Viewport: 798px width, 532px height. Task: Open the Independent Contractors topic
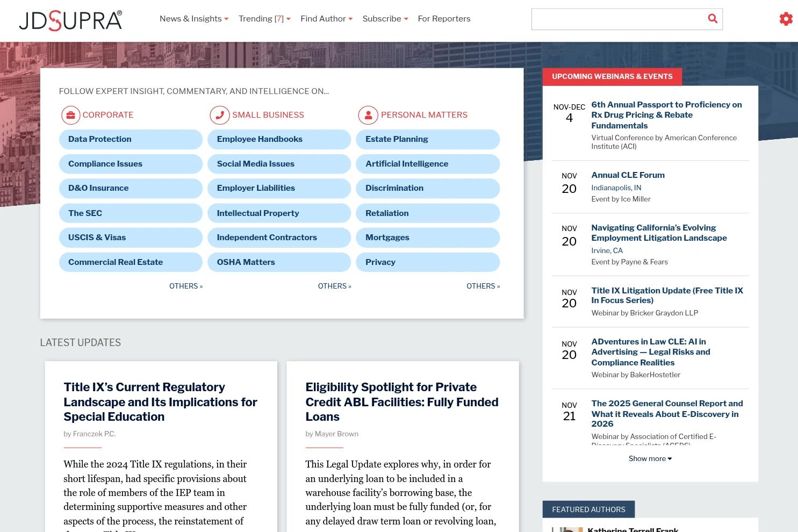pos(279,238)
